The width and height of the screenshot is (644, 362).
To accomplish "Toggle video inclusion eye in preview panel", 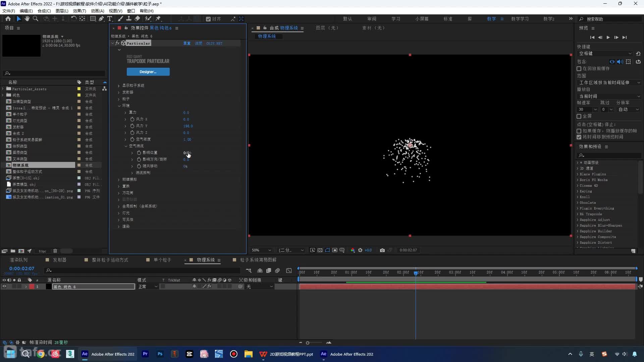I will pos(612,62).
